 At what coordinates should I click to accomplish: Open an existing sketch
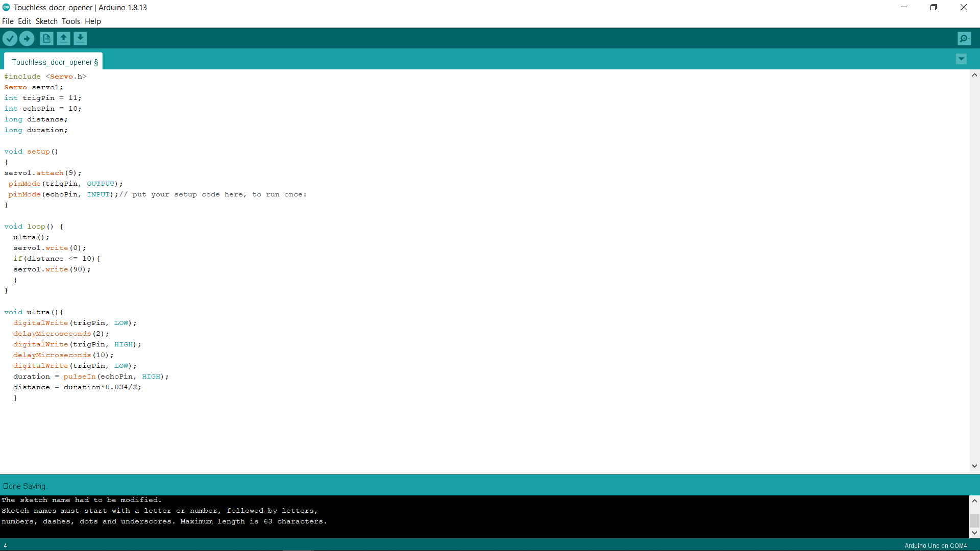63,38
